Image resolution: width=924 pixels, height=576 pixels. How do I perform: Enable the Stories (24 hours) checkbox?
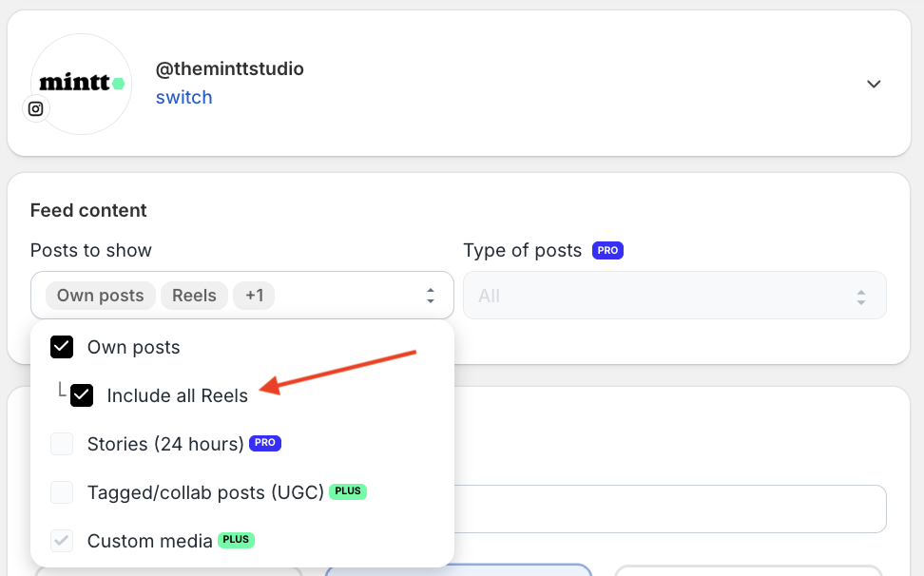(62, 444)
